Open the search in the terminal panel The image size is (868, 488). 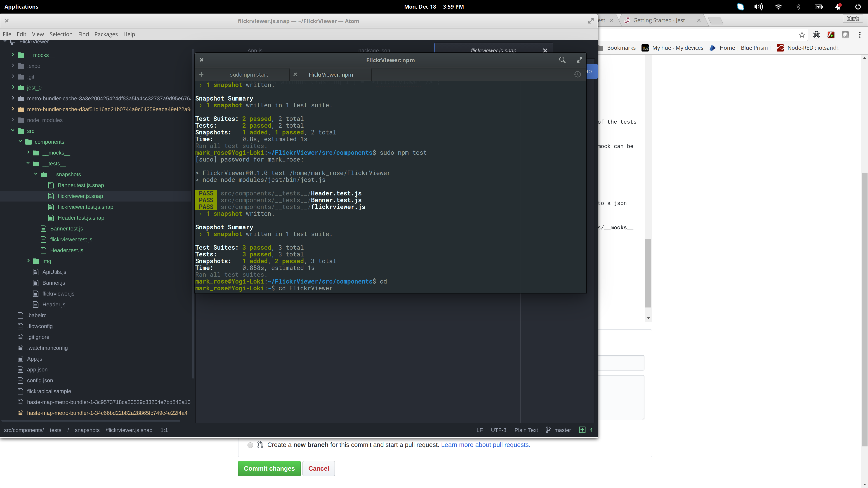coord(562,60)
